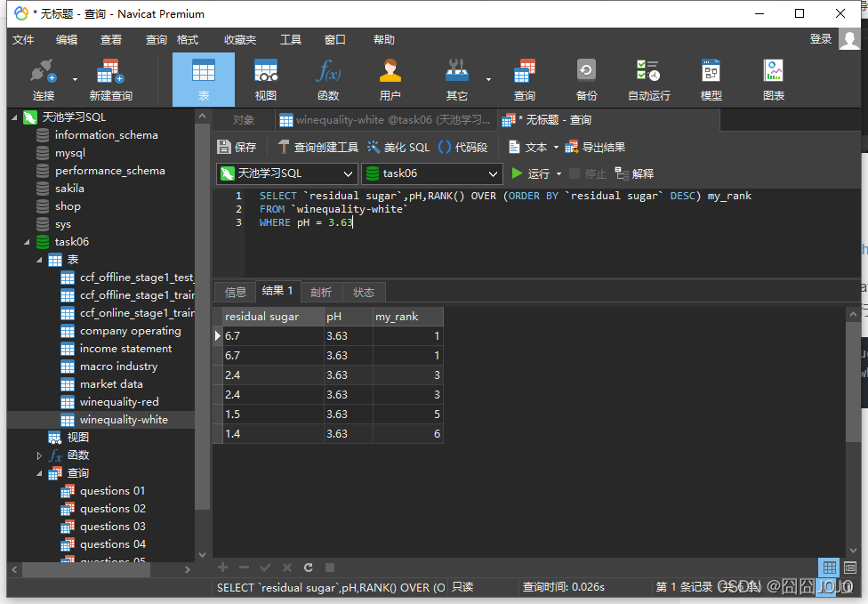868x604 pixels.
Task: Open the 工具 menu
Action: [x=291, y=40]
